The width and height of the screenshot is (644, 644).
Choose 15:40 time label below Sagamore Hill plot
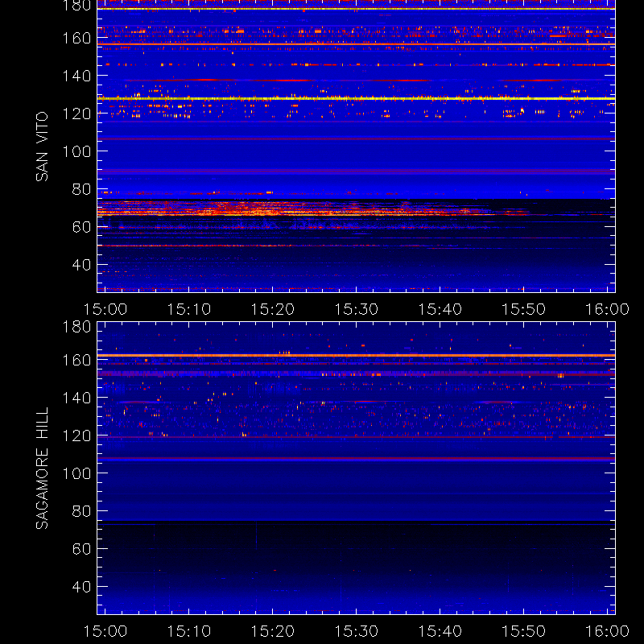(440, 631)
